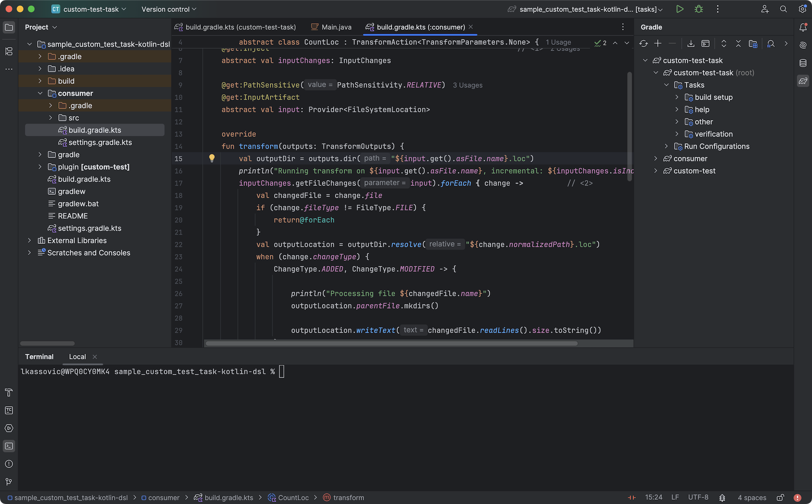The height and width of the screenshot is (504, 812).
Task: Toggle the Terminal tool window button
Action: (9, 446)
